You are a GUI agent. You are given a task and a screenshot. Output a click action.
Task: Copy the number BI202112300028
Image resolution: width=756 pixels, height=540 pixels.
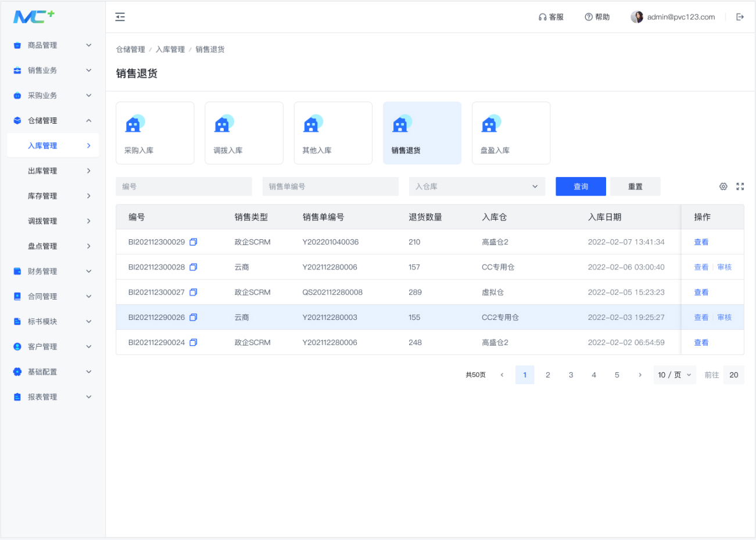click(x=194, y=267)
